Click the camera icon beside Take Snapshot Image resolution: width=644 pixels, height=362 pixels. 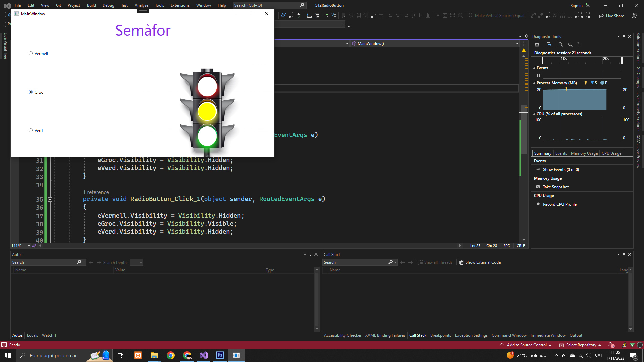(538, 187)
